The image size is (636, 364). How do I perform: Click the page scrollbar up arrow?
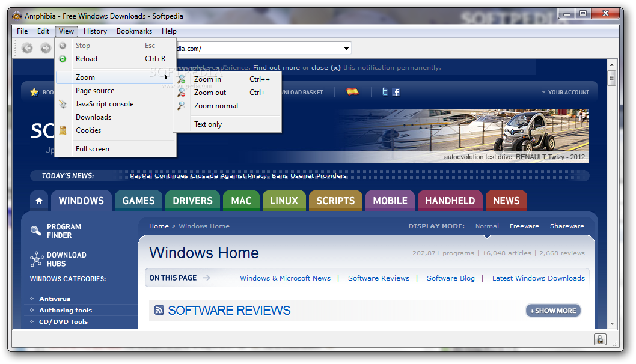(x=612, y=65)
